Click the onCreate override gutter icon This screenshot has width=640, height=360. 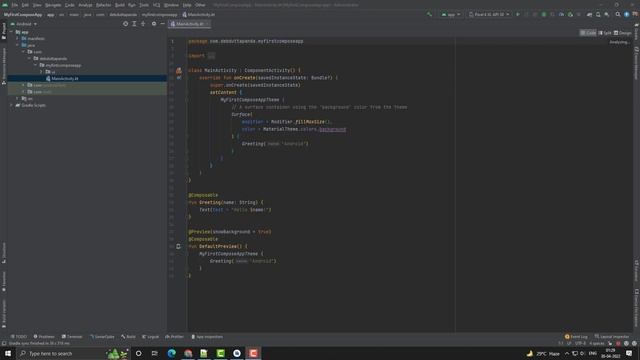click(x=179, y=78)
